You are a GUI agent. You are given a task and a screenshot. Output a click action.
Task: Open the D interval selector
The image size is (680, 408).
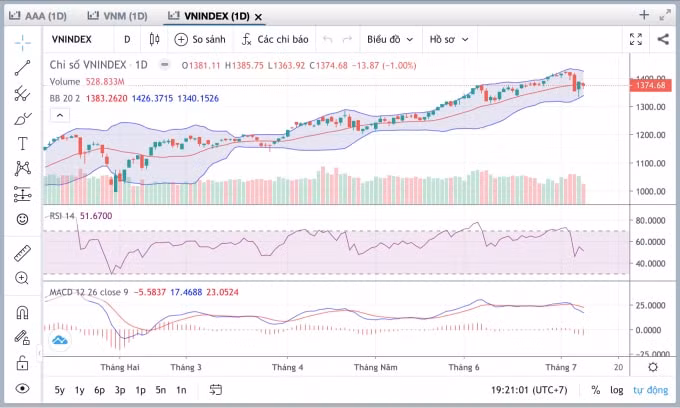point(127,39)
